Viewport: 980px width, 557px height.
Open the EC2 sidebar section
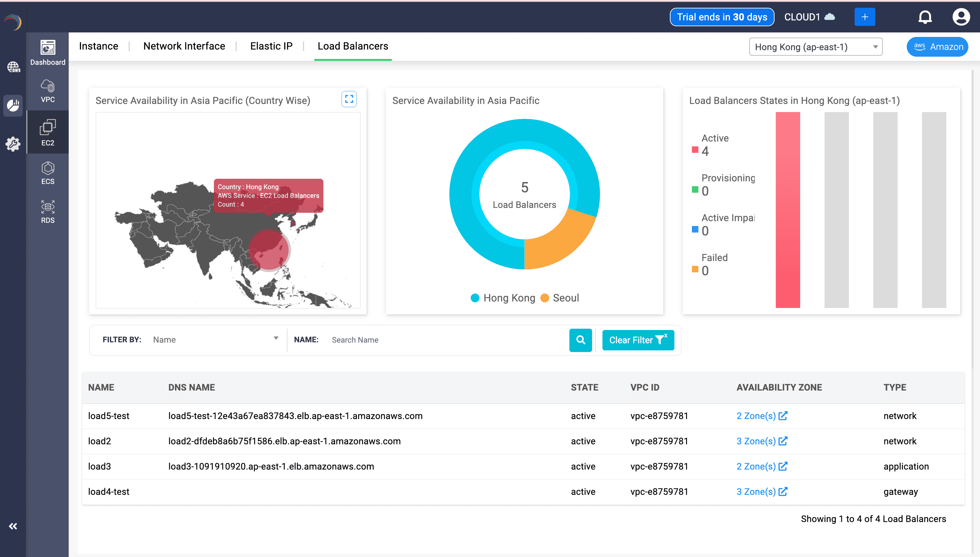tap(47, 132)
